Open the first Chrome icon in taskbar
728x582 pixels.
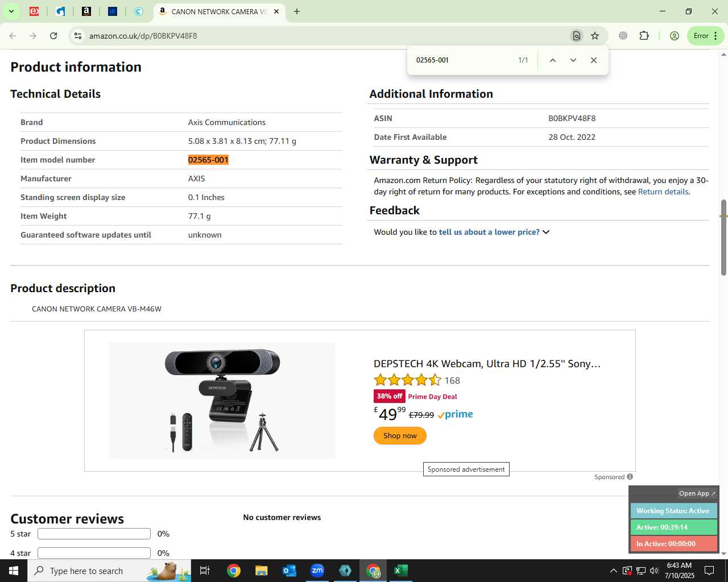click(x=234, y=571)
